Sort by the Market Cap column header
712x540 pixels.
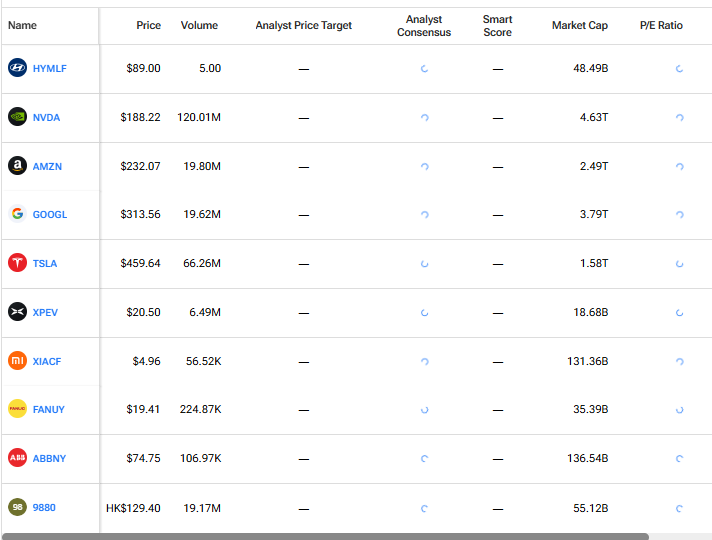(x=579, y=25)
